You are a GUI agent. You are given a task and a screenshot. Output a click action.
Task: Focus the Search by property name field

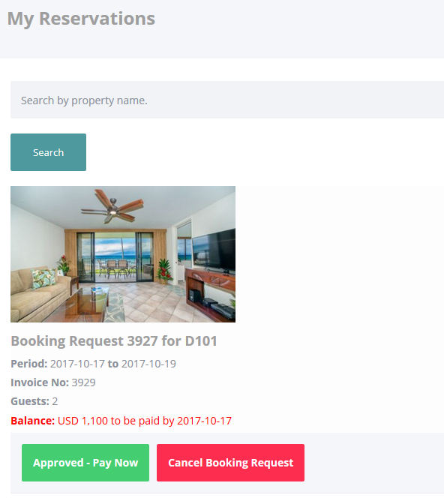pos(227,100)
